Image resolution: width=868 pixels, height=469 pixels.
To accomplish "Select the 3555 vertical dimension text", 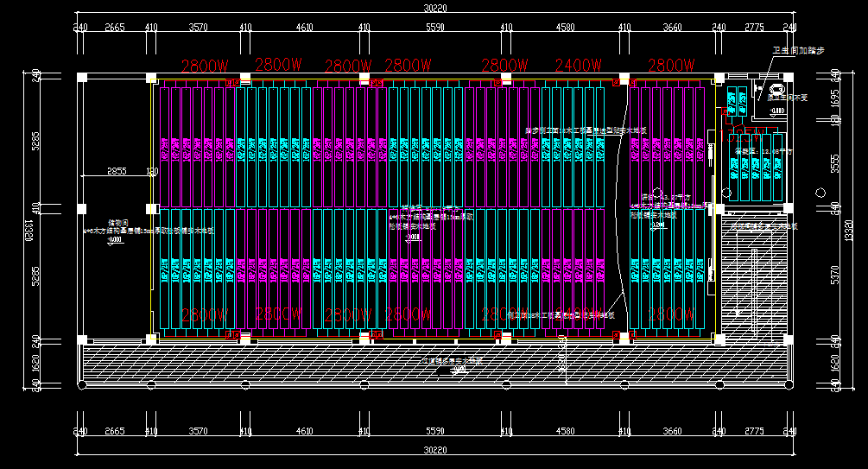I will click(834, 162).
